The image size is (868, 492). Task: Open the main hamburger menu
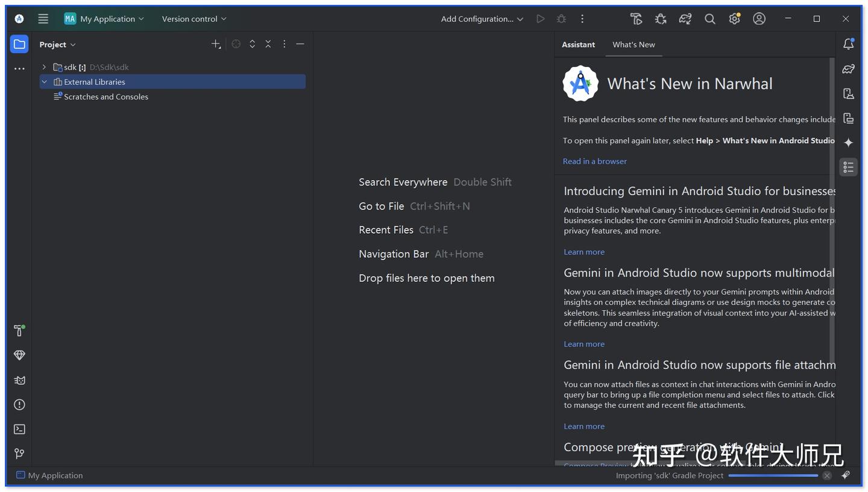(43, 19)
